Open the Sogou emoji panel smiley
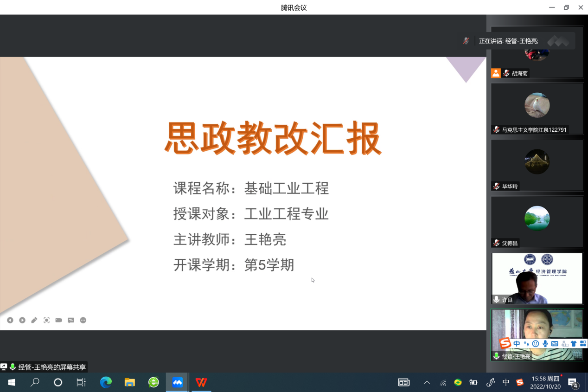The height and width of the screenshot is (392, 588). [x=536, y=344]
